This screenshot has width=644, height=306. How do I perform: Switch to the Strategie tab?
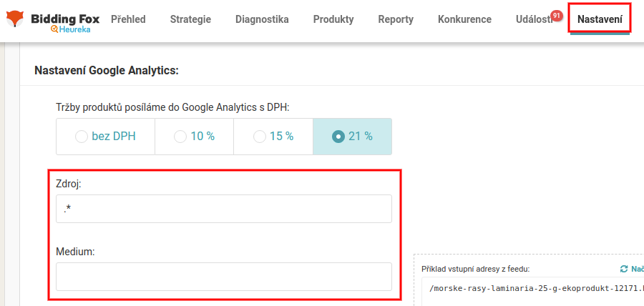pyautogui.click(x=190, y=19)
